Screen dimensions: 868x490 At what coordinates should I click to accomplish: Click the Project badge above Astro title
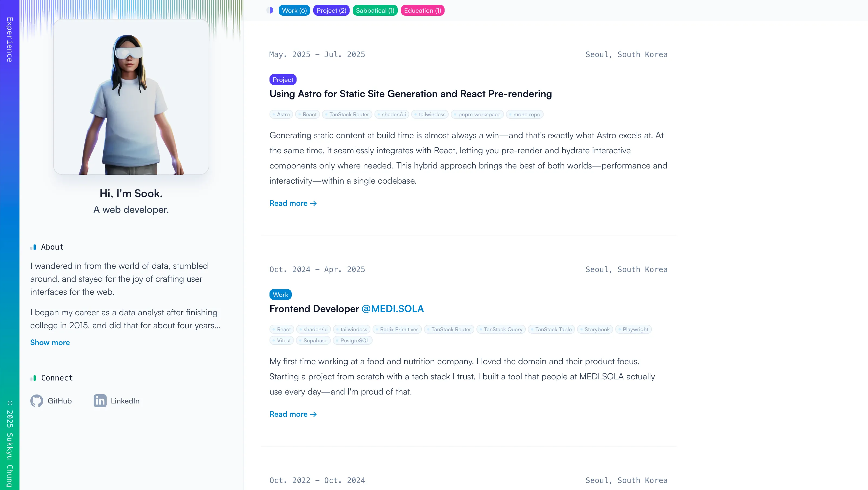pyautogui.click(x=283, y=80)
